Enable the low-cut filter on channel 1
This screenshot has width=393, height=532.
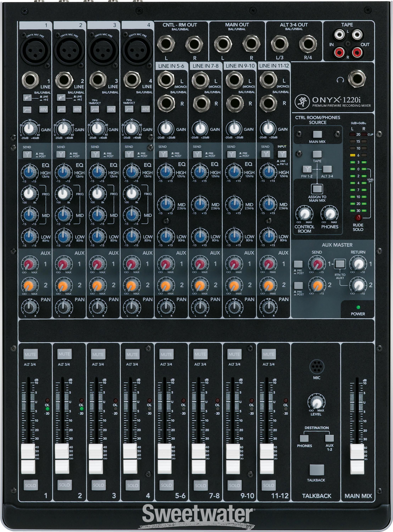27,109
